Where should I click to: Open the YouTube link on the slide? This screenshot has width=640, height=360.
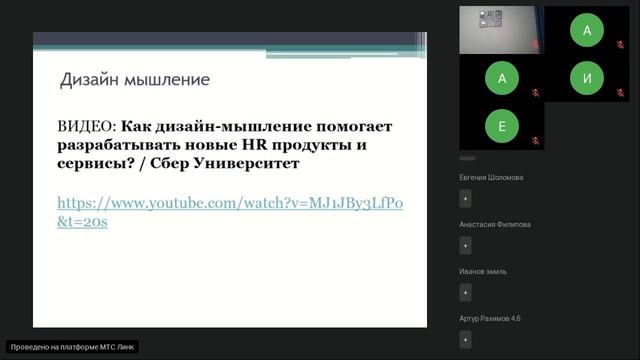tap(230, 212)
